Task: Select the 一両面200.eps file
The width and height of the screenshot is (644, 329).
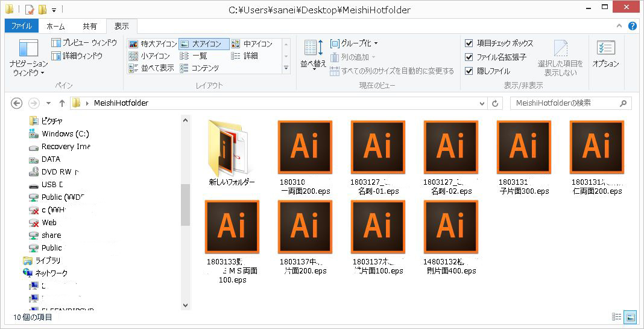Action: (x=305, y=157)
